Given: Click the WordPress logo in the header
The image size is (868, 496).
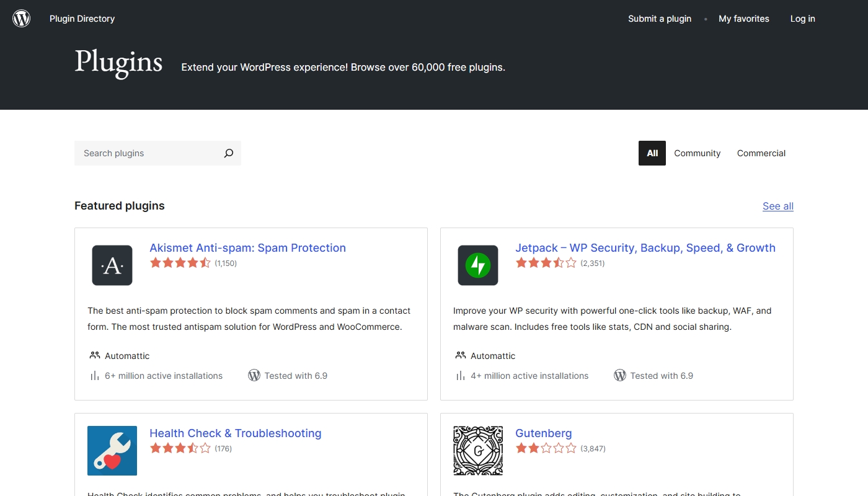Looking at the screenshot, I should pyautogui.click(x=22, y=19).
